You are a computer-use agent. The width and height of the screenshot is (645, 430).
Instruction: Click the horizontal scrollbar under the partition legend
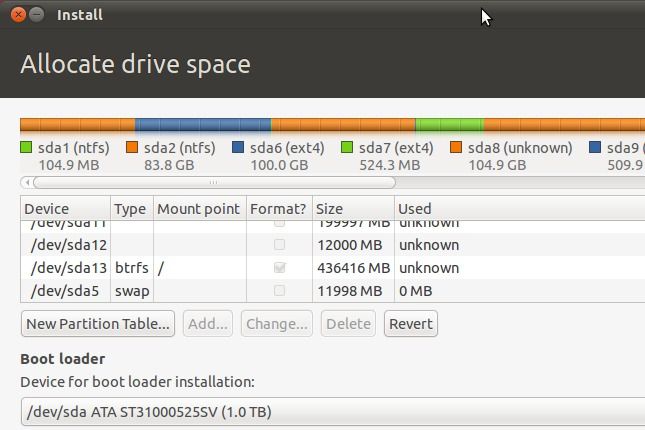point(214,183)
